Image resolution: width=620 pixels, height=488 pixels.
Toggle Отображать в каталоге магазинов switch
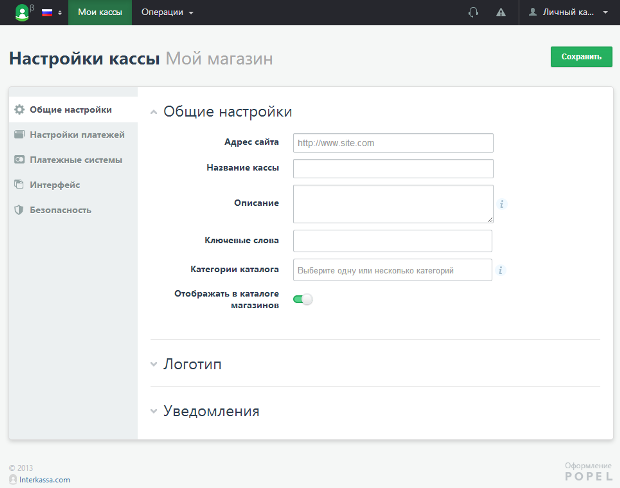pos(303,299)
